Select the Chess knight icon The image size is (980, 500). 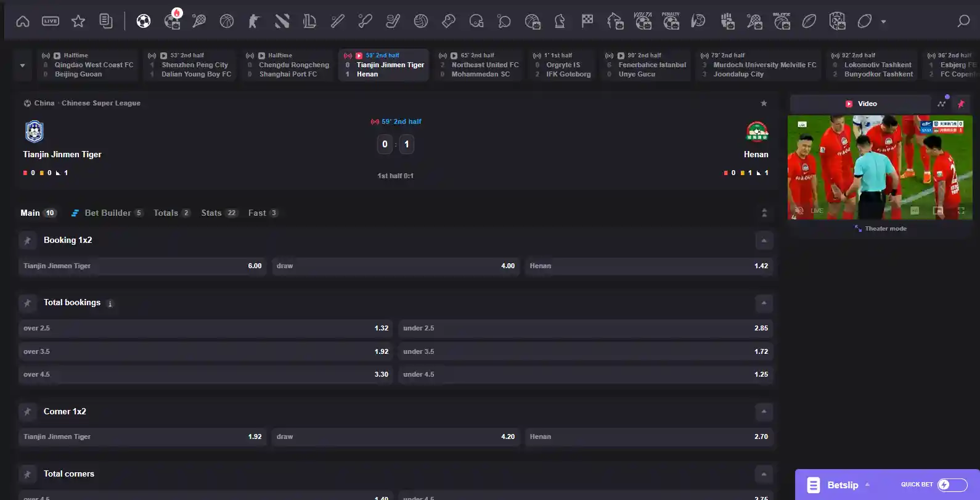pos(560,22)
